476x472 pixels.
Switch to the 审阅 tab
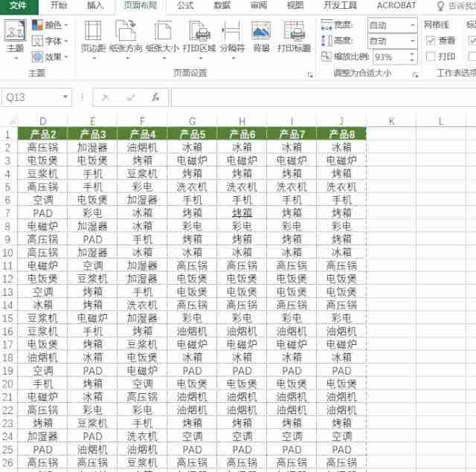[259, 5]
